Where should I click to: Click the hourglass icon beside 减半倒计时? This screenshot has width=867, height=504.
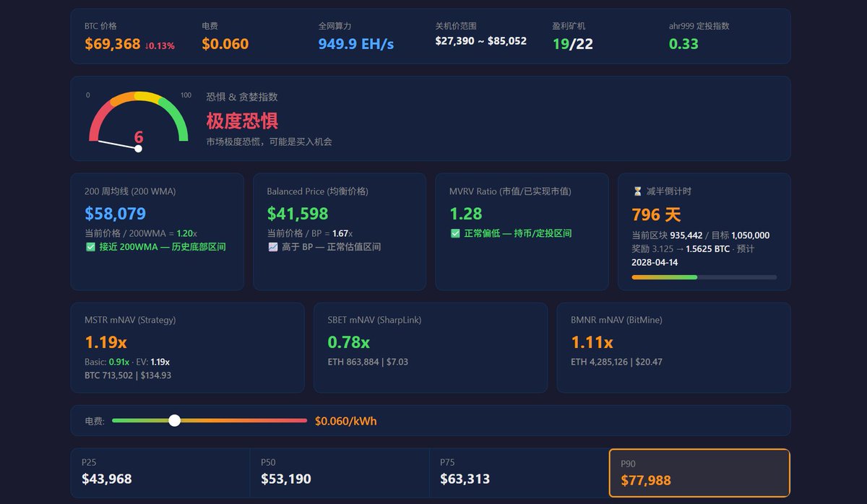(637, 191)
